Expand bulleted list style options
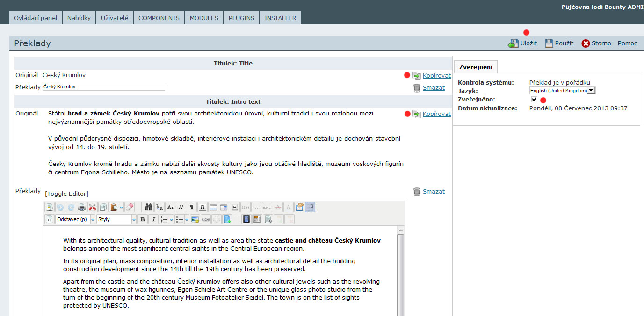This screenshot has width=644, height=316. 187,219
